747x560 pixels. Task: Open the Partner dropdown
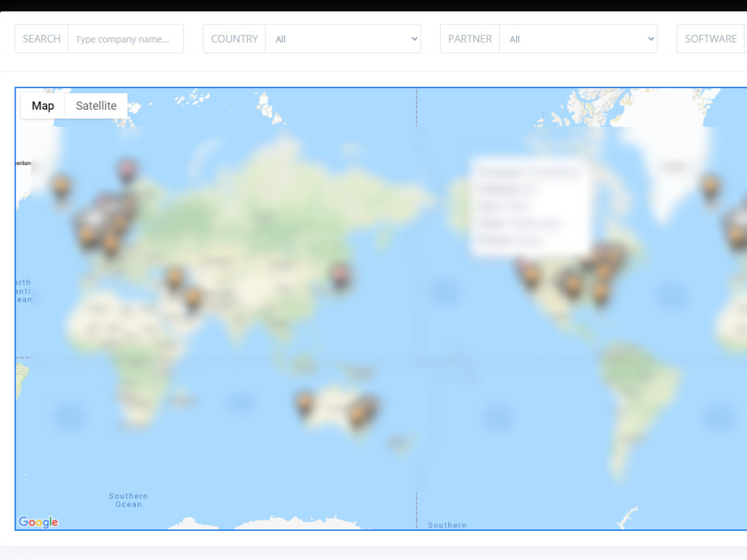578,39
